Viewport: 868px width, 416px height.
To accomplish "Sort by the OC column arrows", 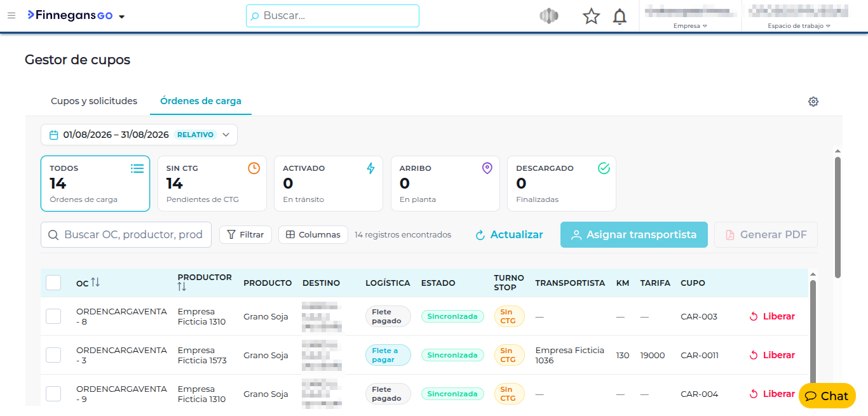I will coord(95,282).
